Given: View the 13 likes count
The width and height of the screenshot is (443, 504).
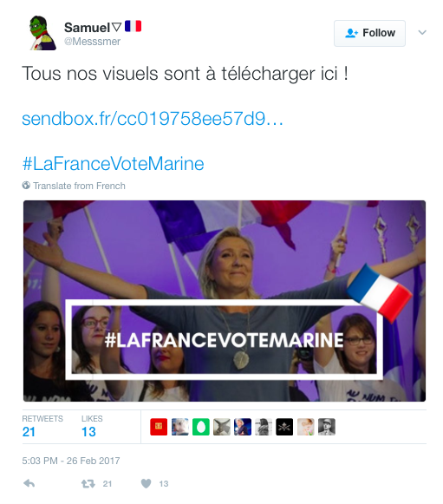Looking at the screenshot, I should point(88,432).
